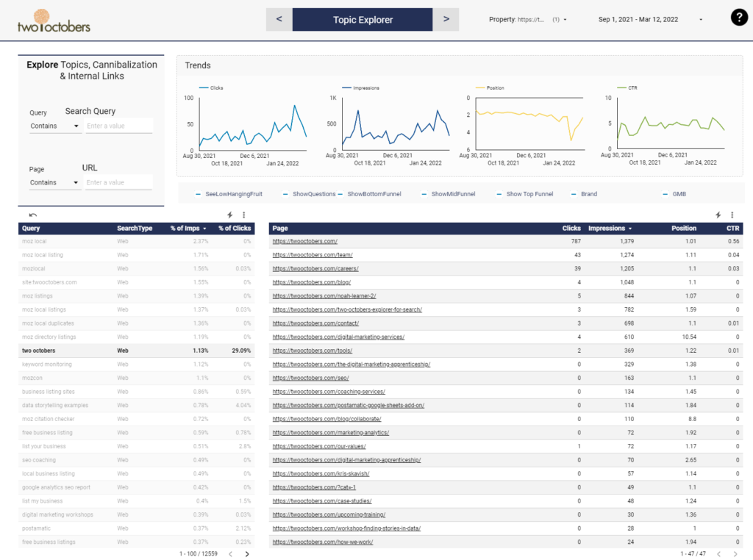Open the noah-learner-2 page link
Image resolution: width=753 pixels, height=560 pixels.
pos(324,296)
